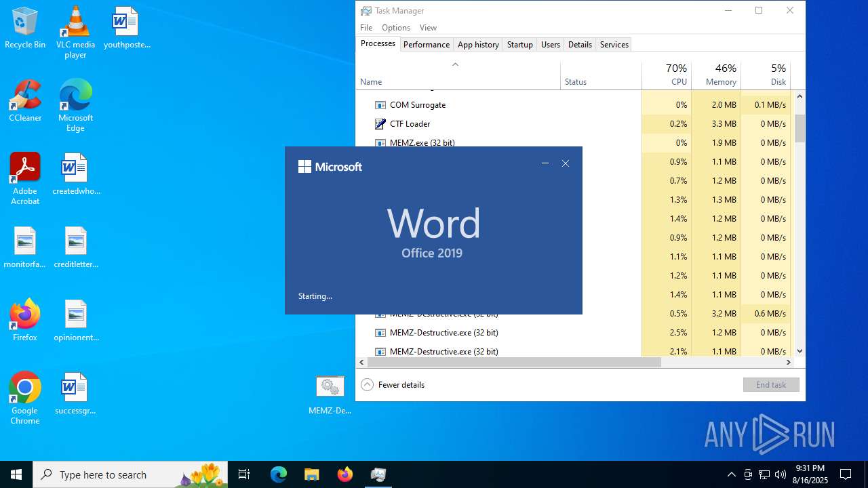Click the taskbar search box
Viewport: 868px width, 488px height.
click(130, 474)
